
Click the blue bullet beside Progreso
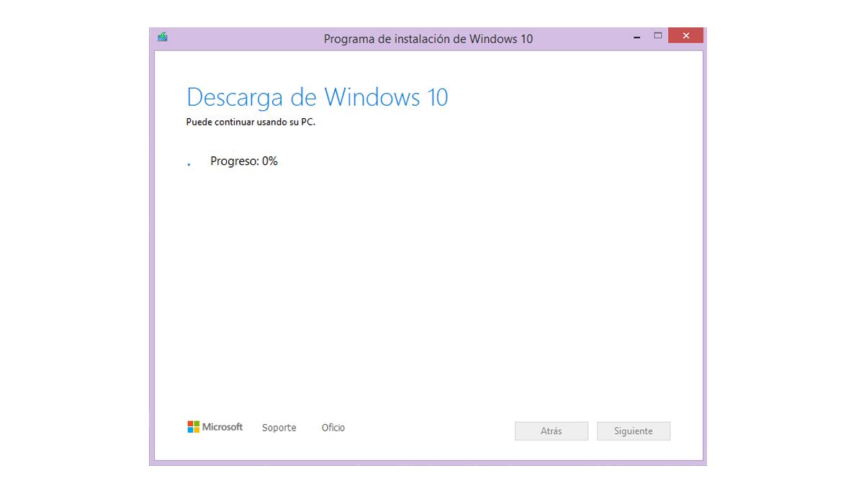189,164
